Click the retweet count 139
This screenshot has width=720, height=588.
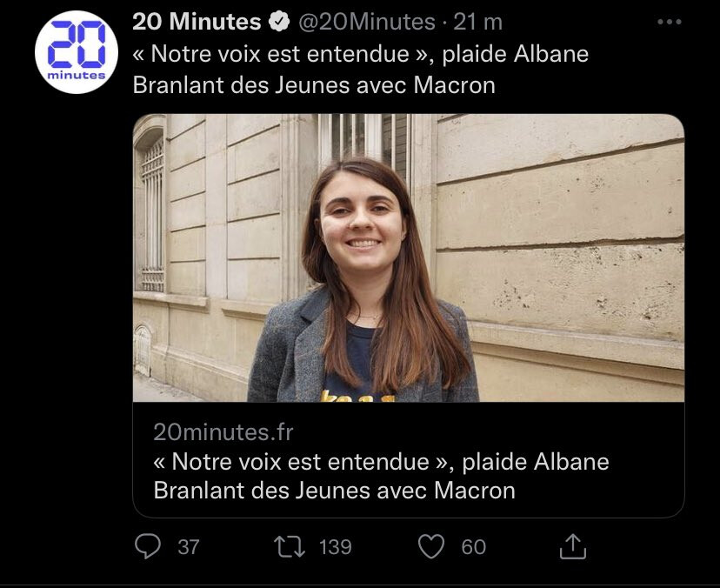[336, 546]
